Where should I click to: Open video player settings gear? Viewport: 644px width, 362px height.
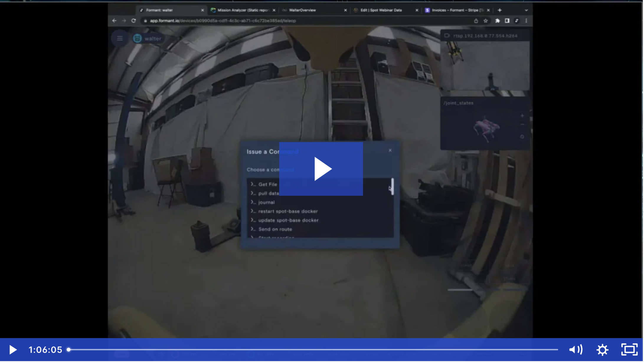click(x=603, y=350)
